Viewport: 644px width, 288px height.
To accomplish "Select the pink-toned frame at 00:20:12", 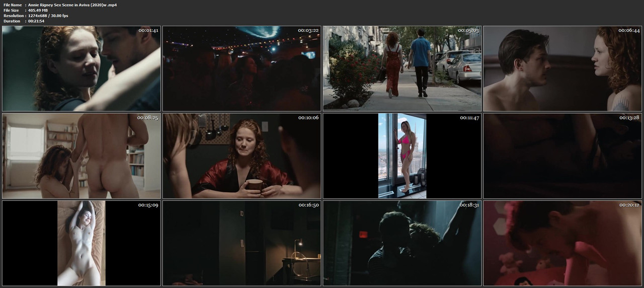I will 562,243.
